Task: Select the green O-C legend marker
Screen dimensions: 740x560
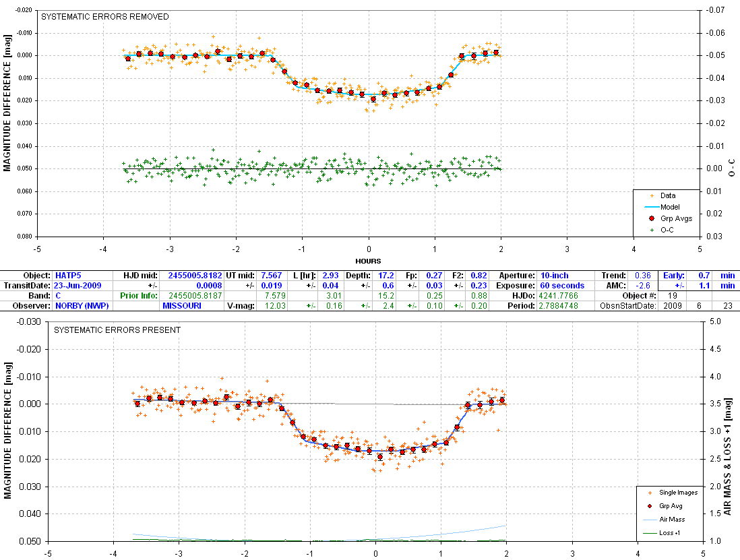Action: point(651,230)
